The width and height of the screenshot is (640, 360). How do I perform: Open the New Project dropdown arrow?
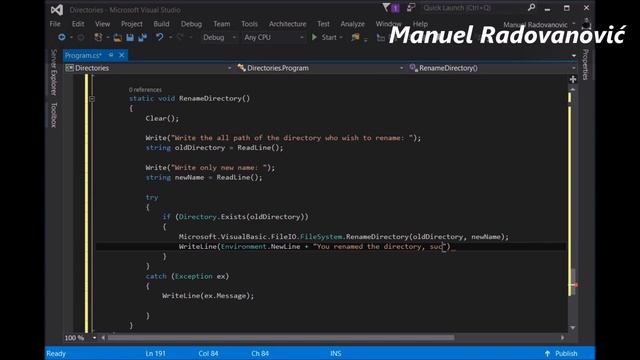click(x=107, y=38)
